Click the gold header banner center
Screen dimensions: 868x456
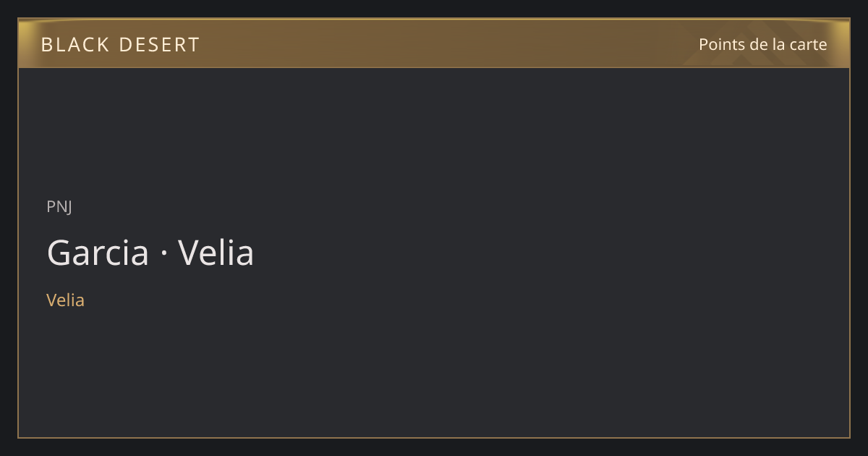point(434,43)
